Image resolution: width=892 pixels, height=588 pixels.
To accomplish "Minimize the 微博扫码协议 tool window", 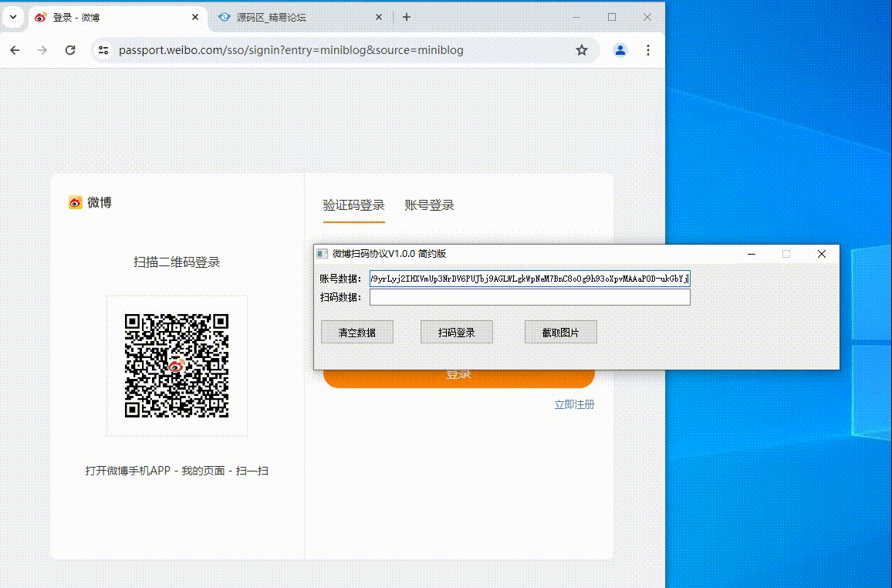I will (752, 254).
